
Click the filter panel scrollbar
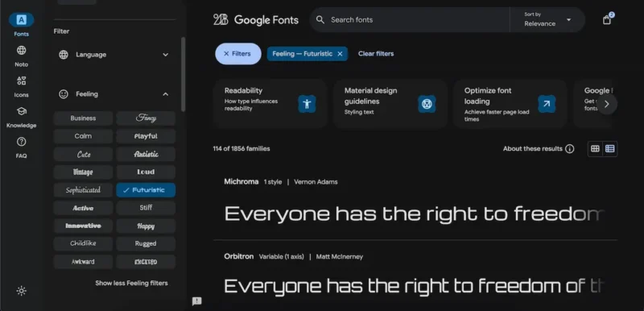[x=184, y=74]
